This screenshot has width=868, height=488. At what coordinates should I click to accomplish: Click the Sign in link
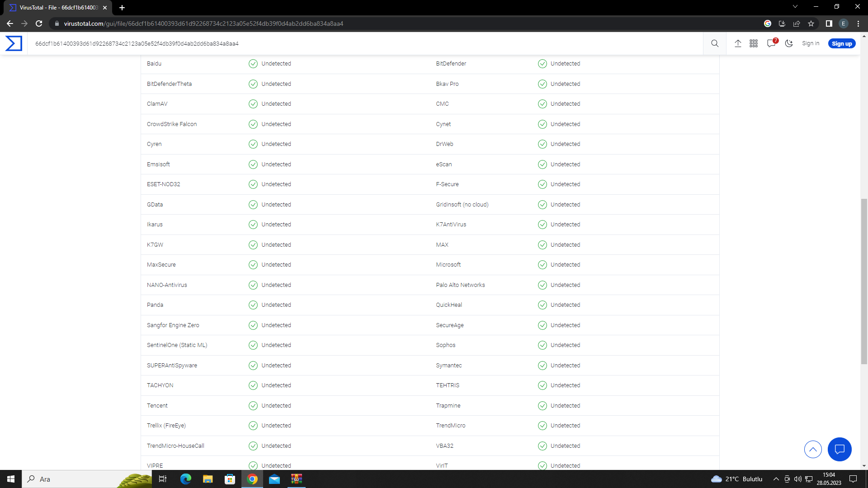[811, 43]
